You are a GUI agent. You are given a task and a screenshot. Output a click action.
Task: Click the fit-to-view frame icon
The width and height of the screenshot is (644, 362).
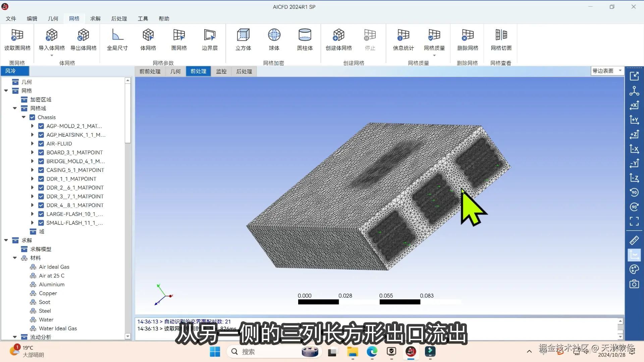point(634,221)
